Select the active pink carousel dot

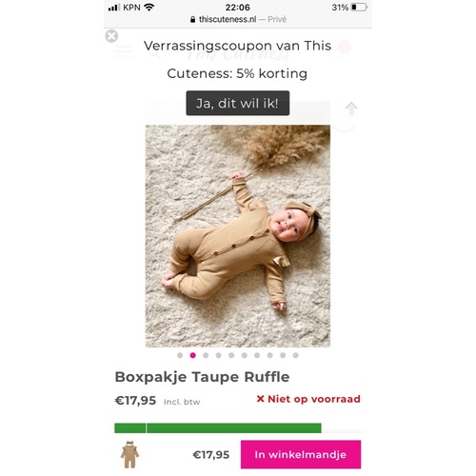(x=192, y=355)
